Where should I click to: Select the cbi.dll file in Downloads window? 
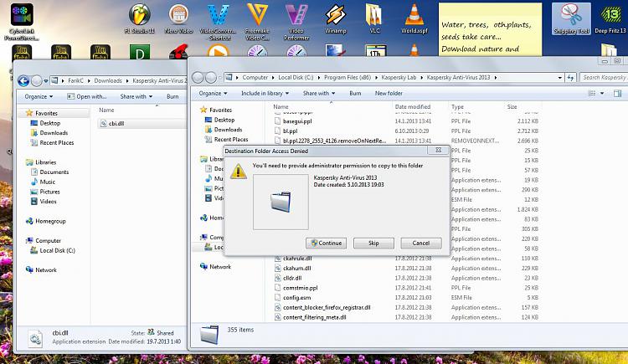[116, 123]
